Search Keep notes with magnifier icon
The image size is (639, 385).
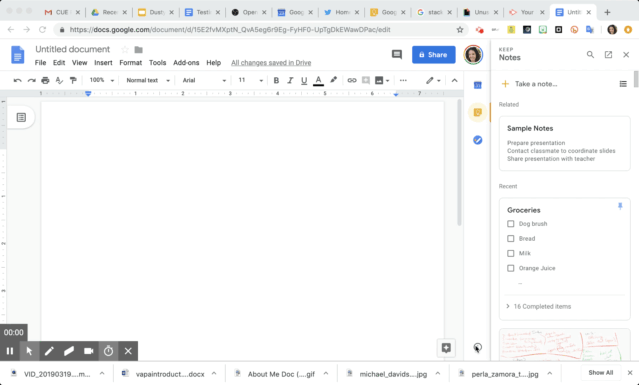pos(590,55)
